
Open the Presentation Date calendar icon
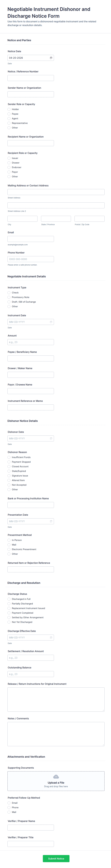pos(51,521)
